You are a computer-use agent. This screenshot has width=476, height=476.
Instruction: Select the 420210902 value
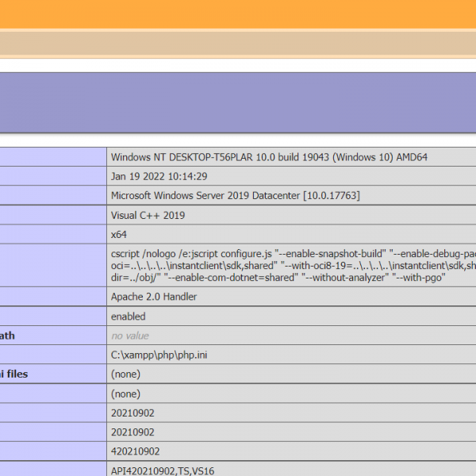[136, 451]
